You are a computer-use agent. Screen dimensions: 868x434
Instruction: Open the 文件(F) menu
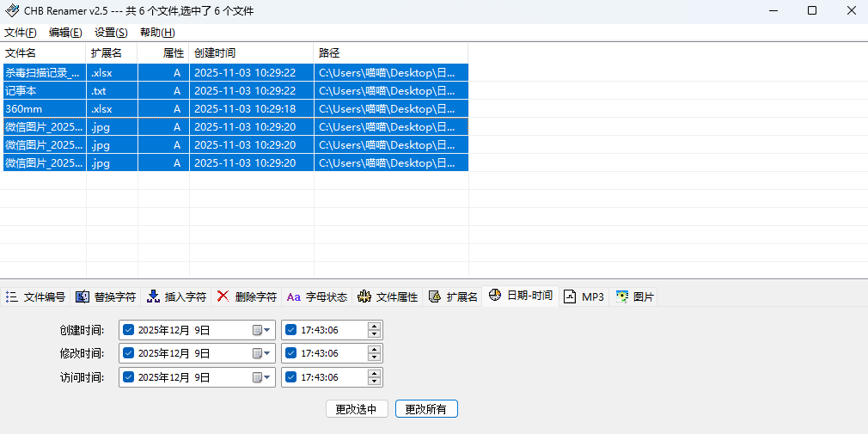(x=21, y=33)
